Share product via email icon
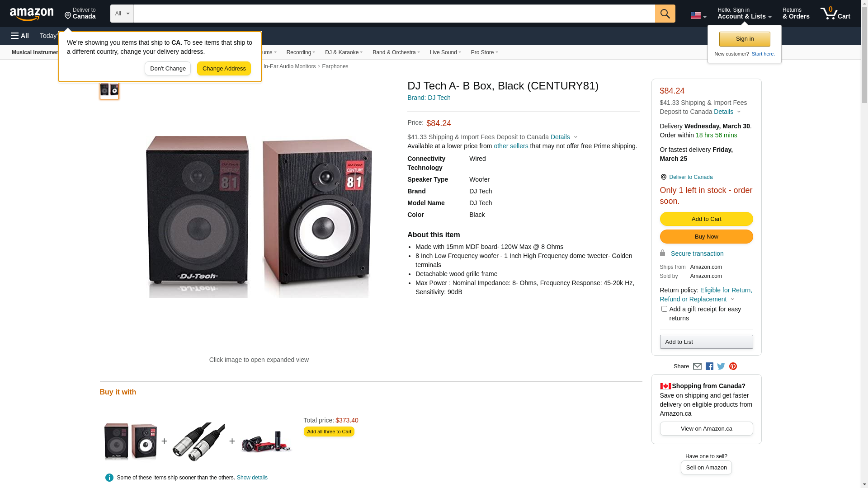The image size is (868, 488). click(697, 366)
